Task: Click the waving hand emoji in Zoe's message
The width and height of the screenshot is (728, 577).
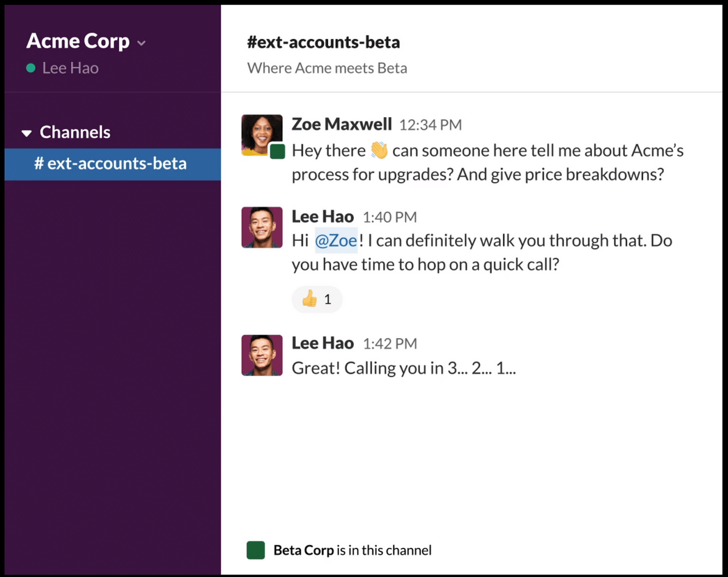Action: (379, 150)
